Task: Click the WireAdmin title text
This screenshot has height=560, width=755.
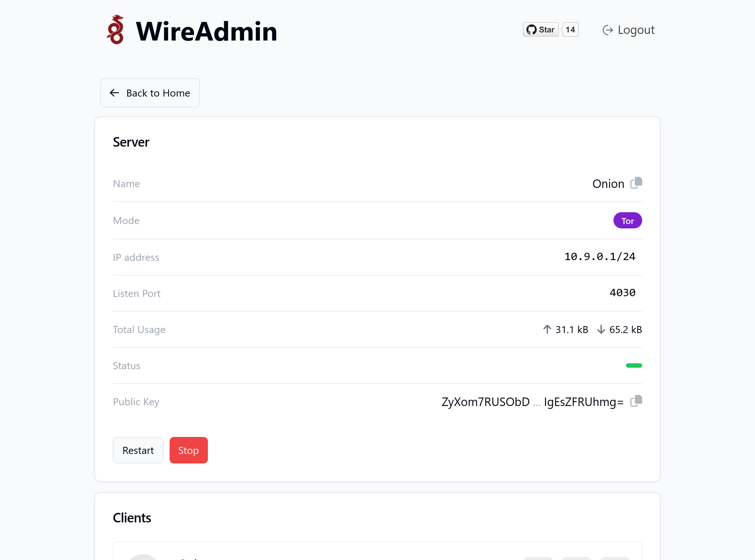Action: [206, 31]
